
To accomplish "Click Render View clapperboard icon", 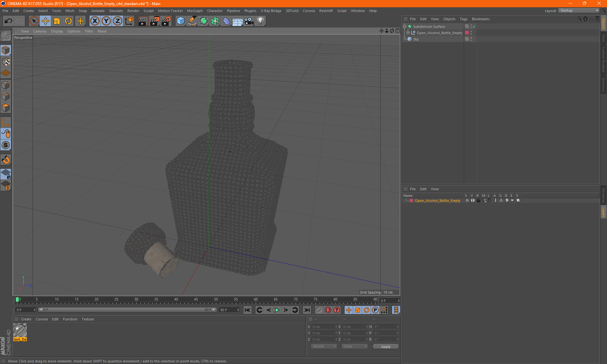I will (x=143, y=21).
